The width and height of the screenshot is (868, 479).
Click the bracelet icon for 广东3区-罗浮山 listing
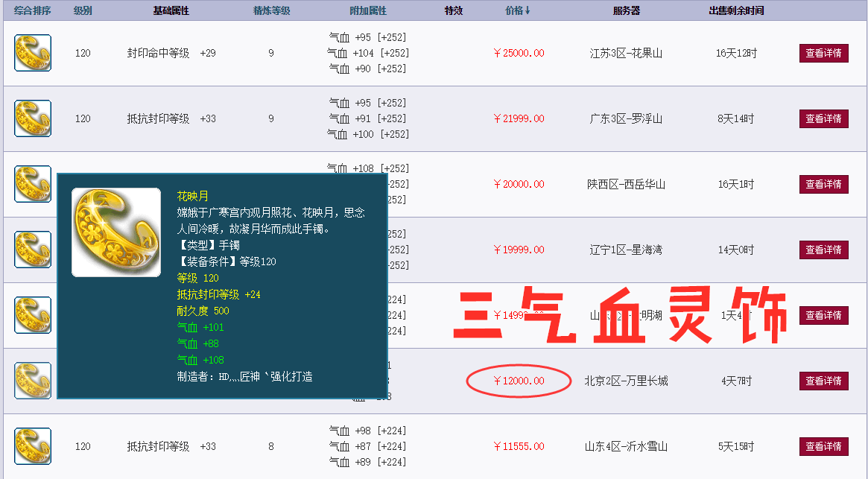click(x=32, y=118)
